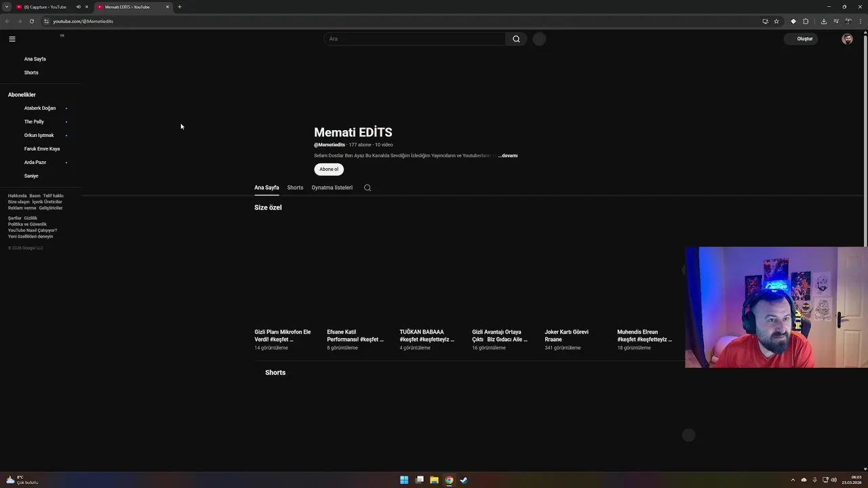
Task: Click the Shorts section heading
Action: pyautogui.click(x=275, y=373)
